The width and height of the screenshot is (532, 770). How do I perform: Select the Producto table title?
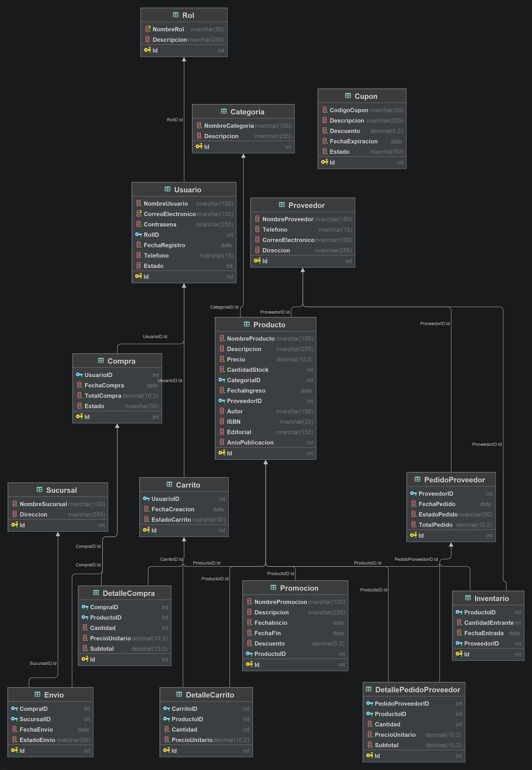(x=269, y=325)
